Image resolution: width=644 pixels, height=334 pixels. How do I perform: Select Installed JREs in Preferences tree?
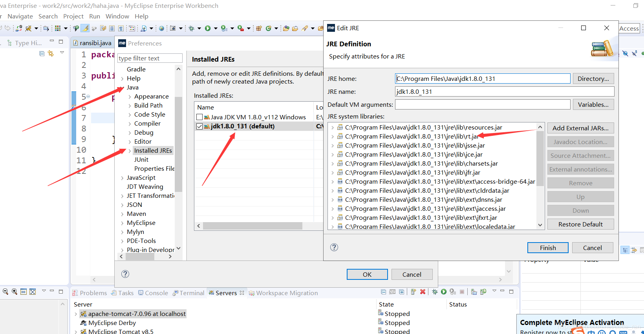point(153,151)
